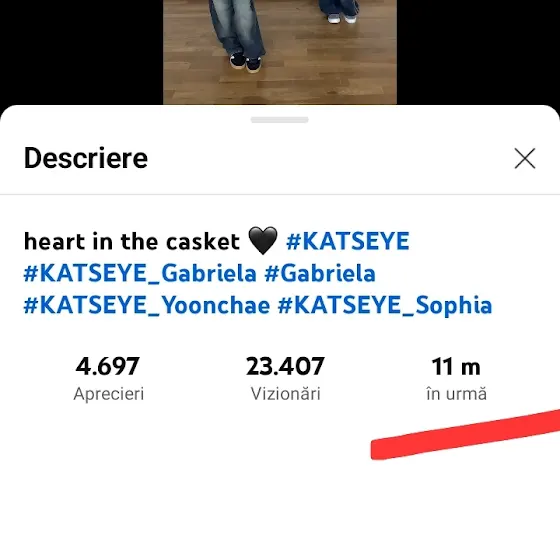The image size is (560, 560).
Task: Close the Descriere panel
Action: 525,158
